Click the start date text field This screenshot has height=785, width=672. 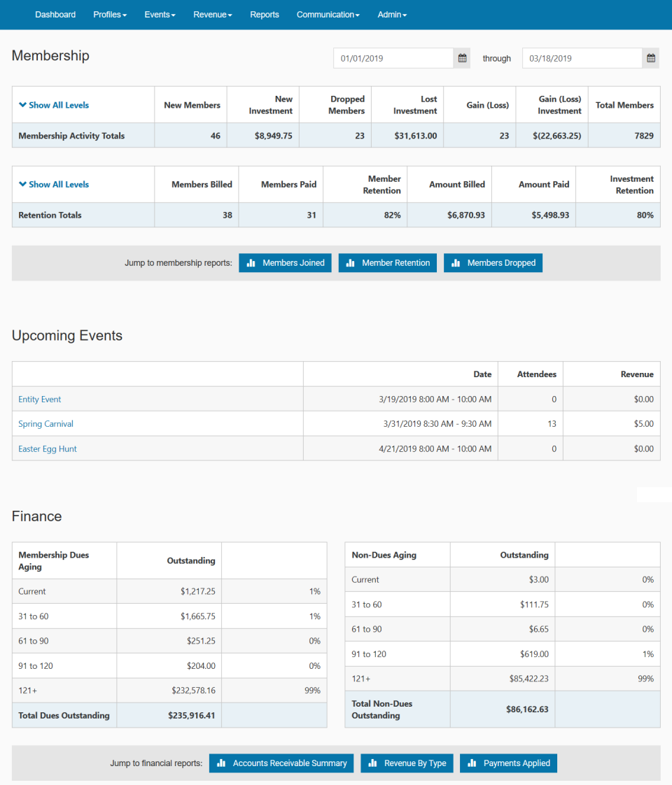coord(392,58)
